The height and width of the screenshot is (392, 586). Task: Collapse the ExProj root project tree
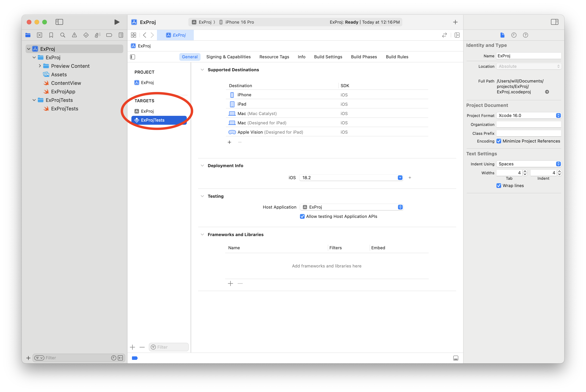coord(29,49)
